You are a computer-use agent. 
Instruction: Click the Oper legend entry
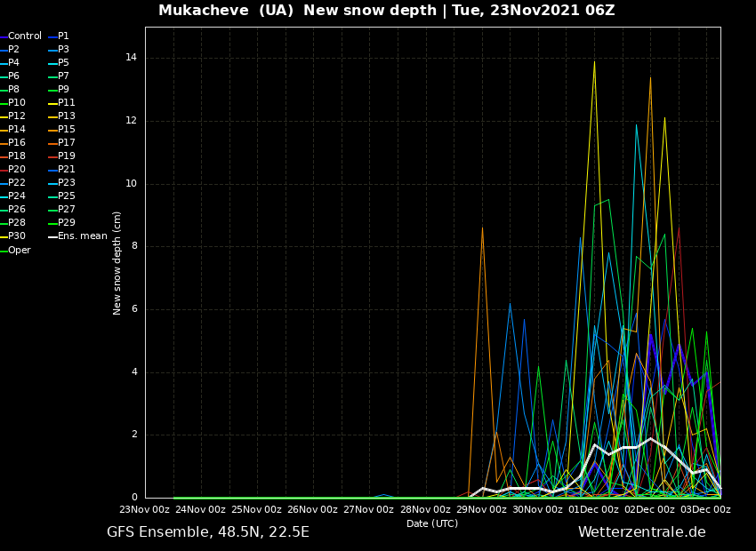coord(19,251)
